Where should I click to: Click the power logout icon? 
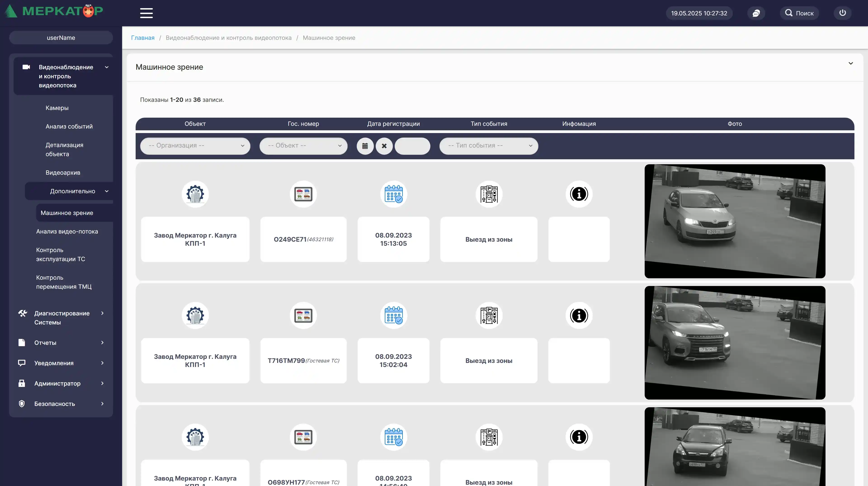842,13
